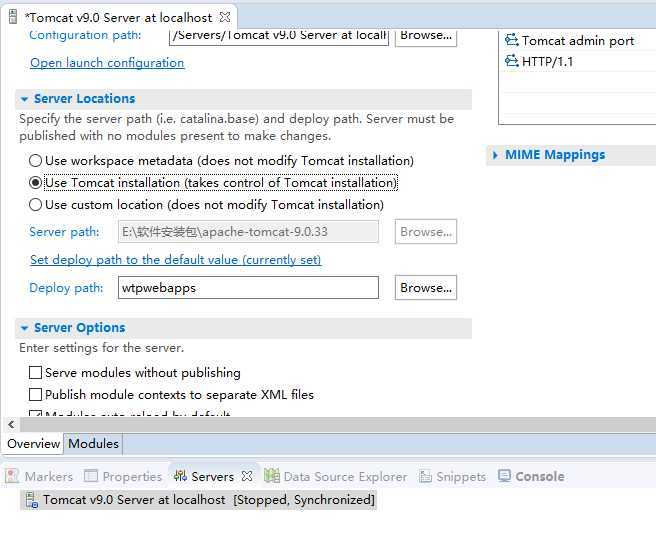This screenshot has height=540, width=656.
Task: Click the Tomcat server icon in Servers list
Action: 32,500
